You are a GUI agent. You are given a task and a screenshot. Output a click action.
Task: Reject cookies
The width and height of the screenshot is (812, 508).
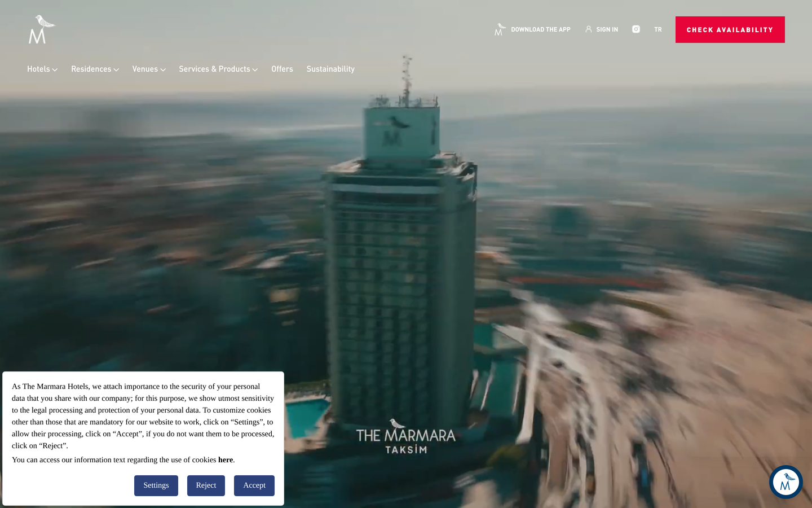(x=206, y=485)
